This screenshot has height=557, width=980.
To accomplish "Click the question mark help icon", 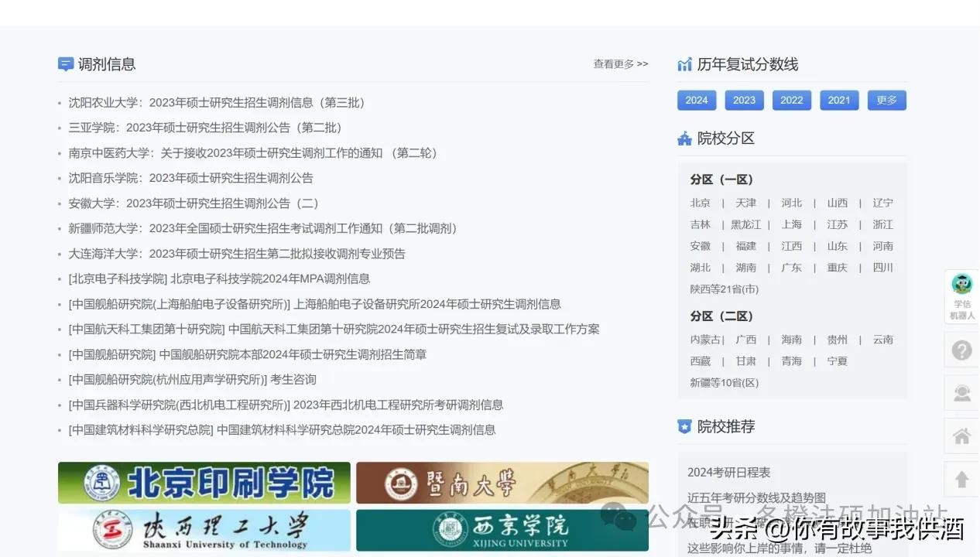I will click(x=962, y=350).
